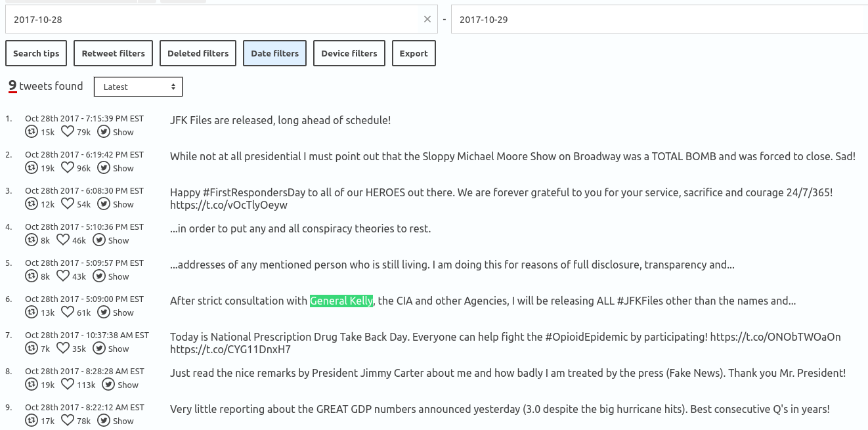
Task: Open Search tips
Action: point(36,53)
